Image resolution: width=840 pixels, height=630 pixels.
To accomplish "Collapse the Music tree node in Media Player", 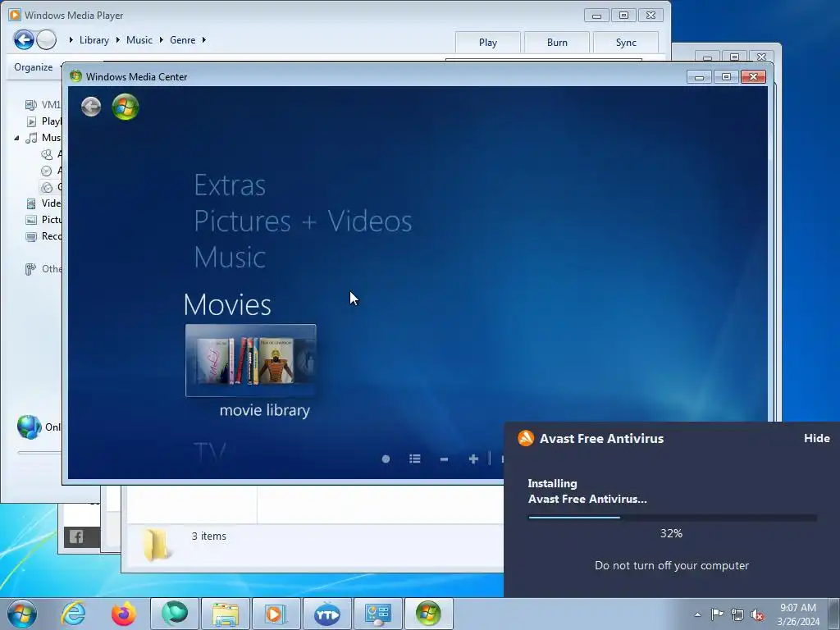I will tap(16, 138).
